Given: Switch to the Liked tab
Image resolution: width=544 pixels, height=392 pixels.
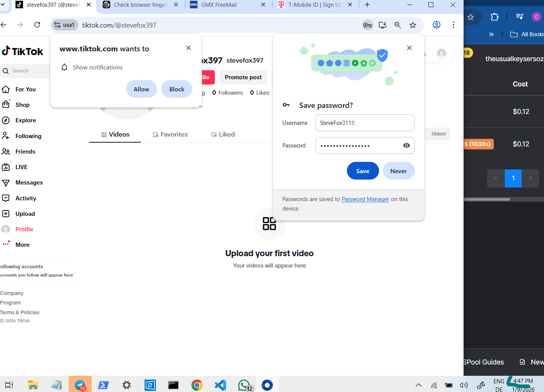Looking at the screenshot, I should point(223,134).
